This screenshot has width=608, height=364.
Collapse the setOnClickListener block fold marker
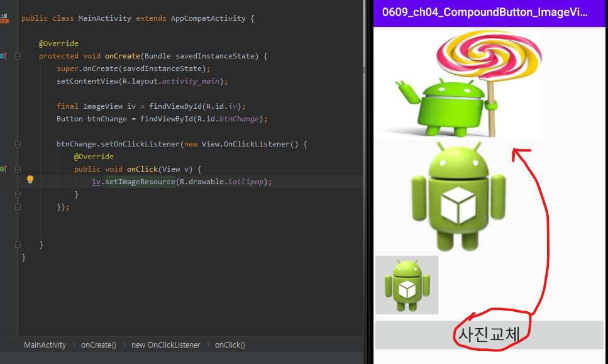[x=18, y=144]
